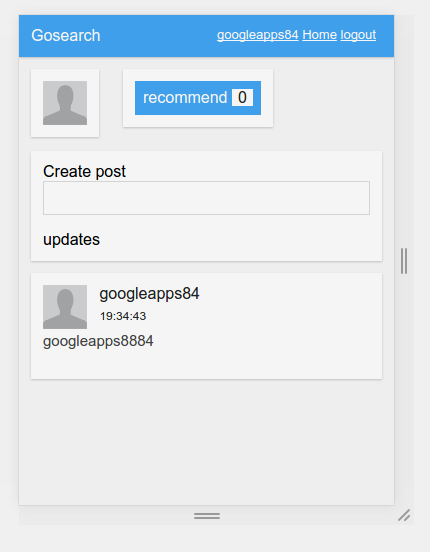This screenshot has width=430, height=552.
Task: Click the recommend button
Action: pos(198,98)
